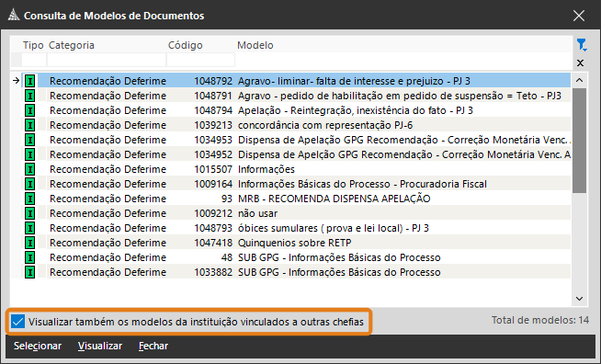Click green type icon of MRB row 93

(30, 199)
